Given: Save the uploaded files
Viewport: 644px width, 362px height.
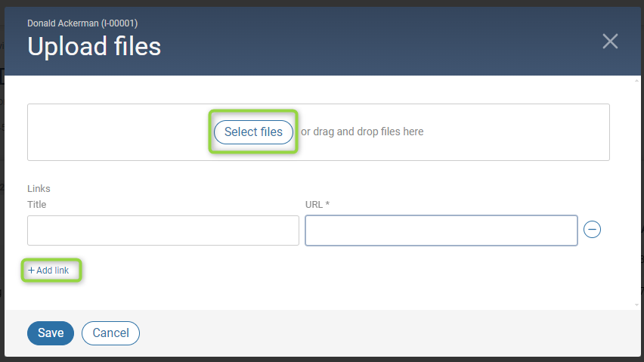Looking at the screenshot, I should (x=51, y=333).
